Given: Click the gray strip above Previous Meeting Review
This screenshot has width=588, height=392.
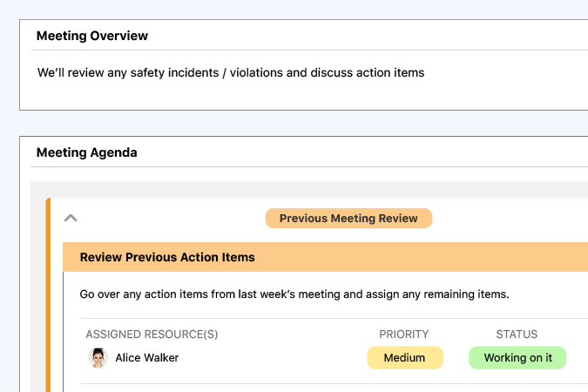Looking at the screenshot, I should (305, 189).
